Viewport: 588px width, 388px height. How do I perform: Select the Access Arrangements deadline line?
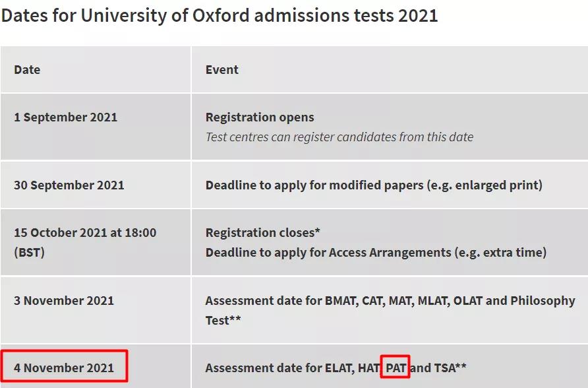pyautogui.click(x=376, y=252)
